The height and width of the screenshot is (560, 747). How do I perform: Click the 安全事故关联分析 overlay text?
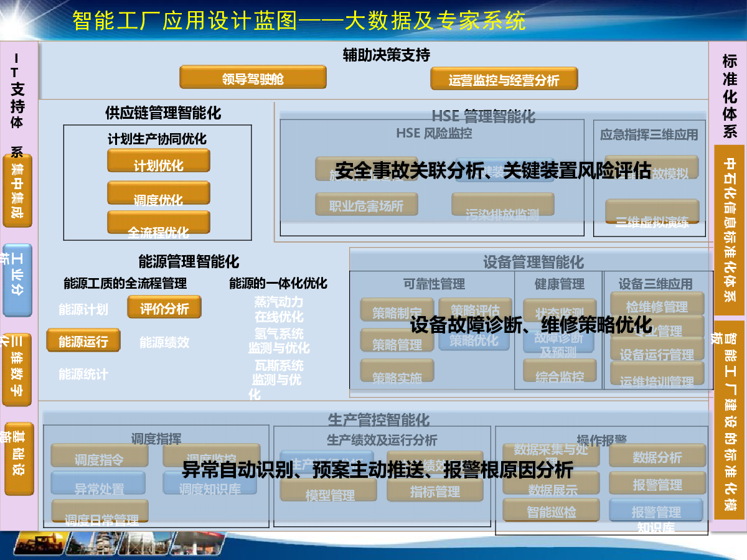410,170
